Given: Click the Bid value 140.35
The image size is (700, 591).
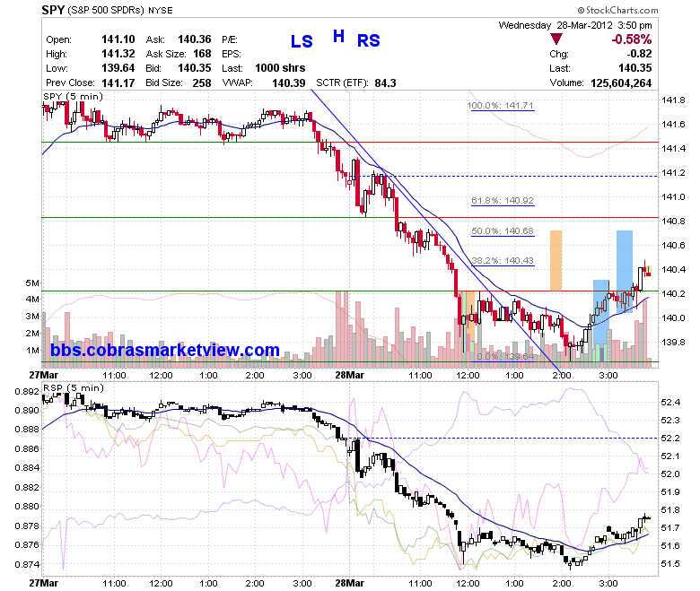Looking at the screenshot, I should click(194, 68).
